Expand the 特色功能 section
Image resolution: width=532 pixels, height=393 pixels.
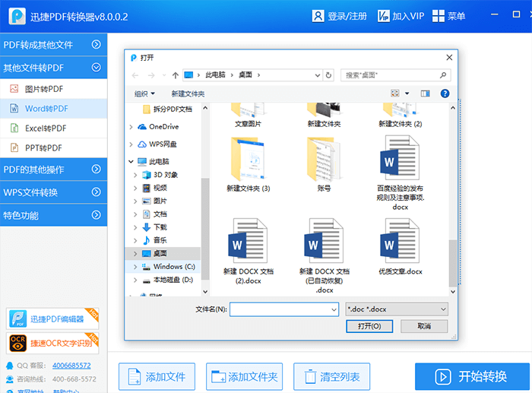(x=54, y=215)
